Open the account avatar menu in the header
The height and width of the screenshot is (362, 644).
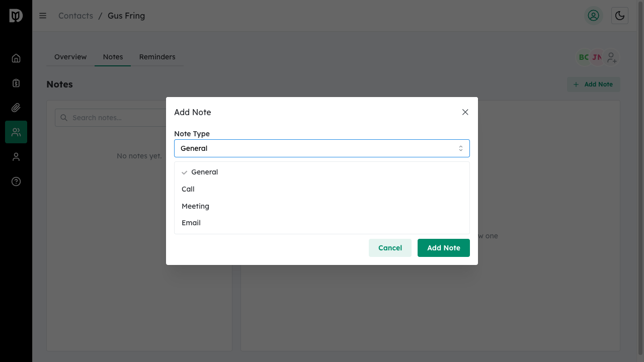tap(593, 16)
